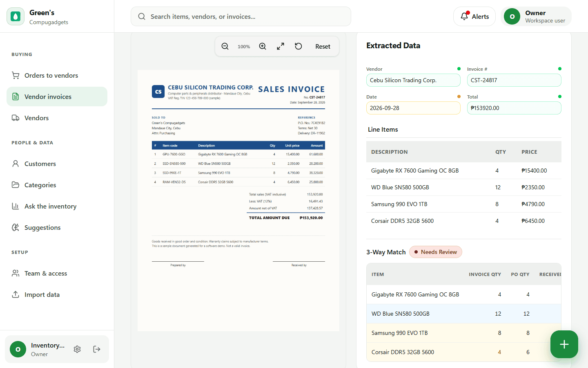This screenshot has width=588, height=368.
Task: Click the DESCRIPTION column header in Line Items
Action: coord(389,152)
